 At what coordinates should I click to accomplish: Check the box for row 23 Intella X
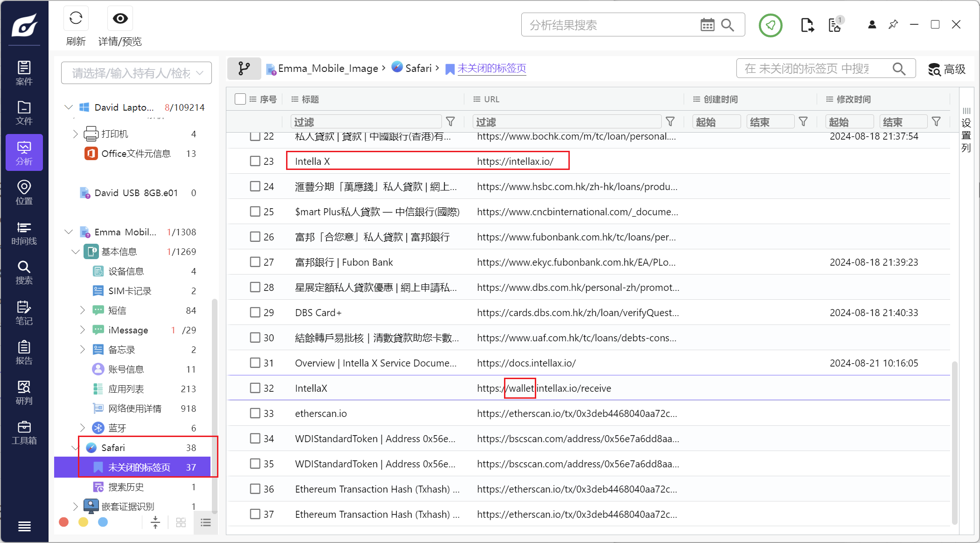(x=255, y=161)
